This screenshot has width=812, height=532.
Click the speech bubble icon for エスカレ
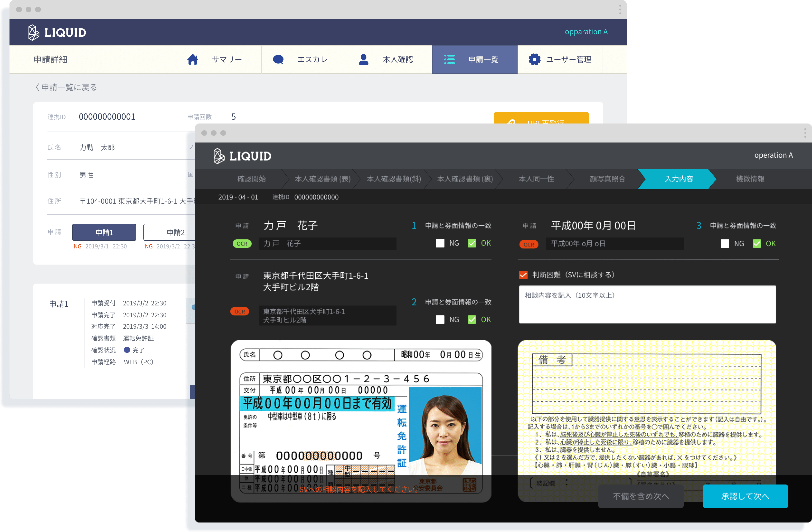click(278, 59)
